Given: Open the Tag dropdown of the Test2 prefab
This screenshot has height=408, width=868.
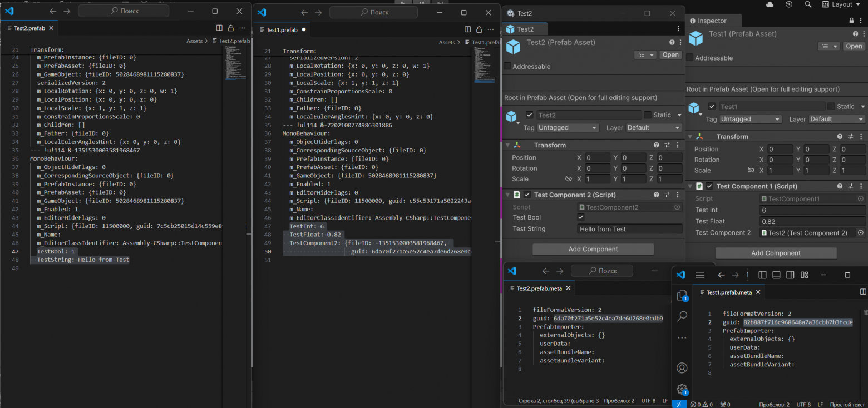Looking at the screenshot, I should tap(568, 128).
